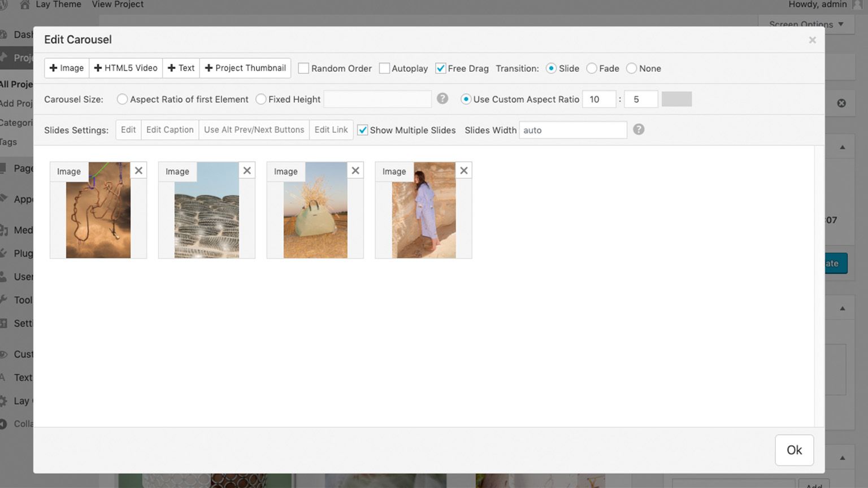
Task: Choose Aspect Ratio of first Element
Action: coord(122,99)
